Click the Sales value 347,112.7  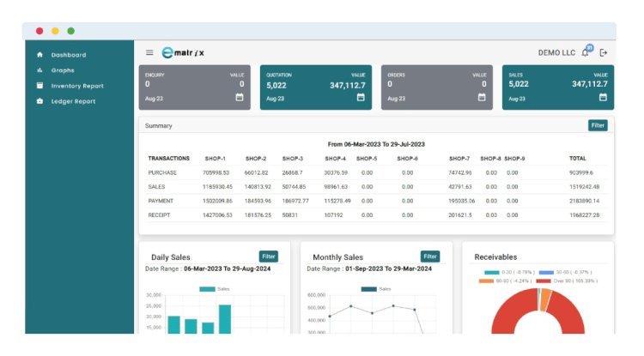tap(590, 84)
